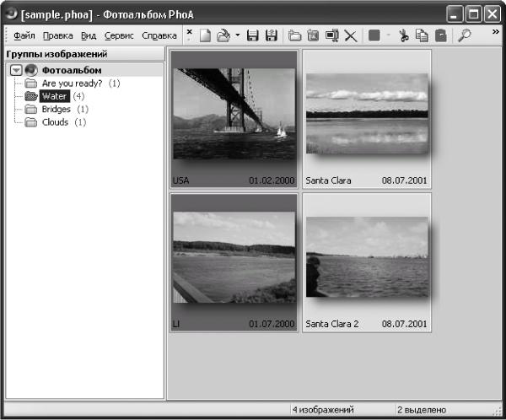Image resolution: width=506 pixels, height=420 pixels.
Task: Open the Файл menu
Action: click(24, 35)
